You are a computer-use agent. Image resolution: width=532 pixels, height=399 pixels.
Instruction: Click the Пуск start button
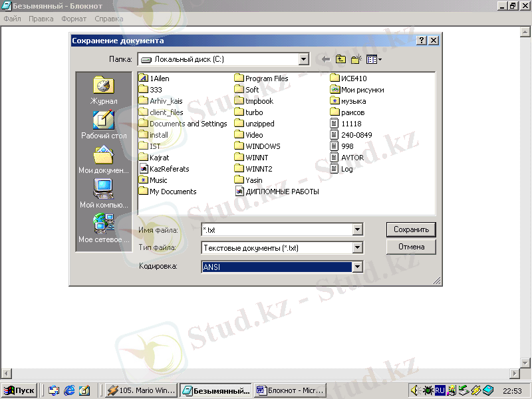pos(20,390)
